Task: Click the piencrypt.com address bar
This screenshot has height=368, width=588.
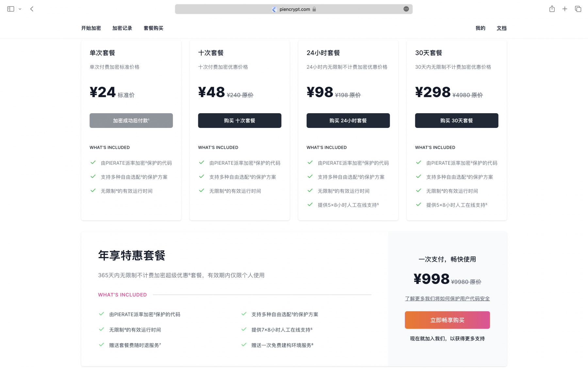Action: 294,9
